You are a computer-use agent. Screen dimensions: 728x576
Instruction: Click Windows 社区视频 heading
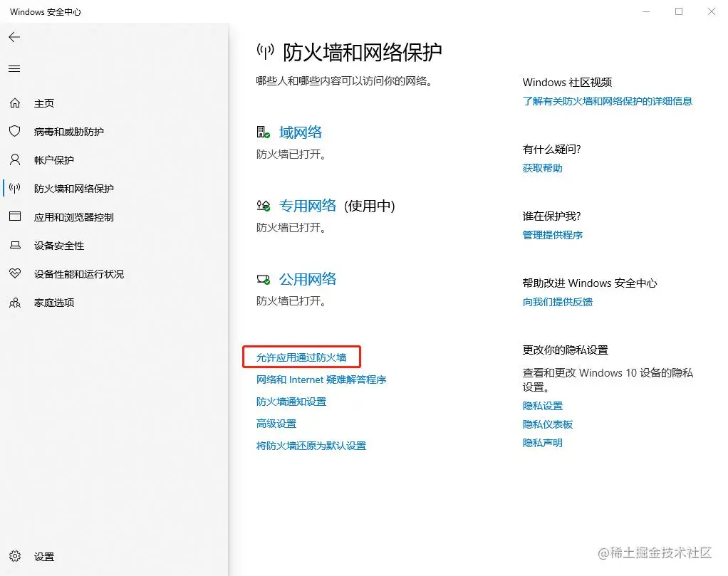[567, 82]
